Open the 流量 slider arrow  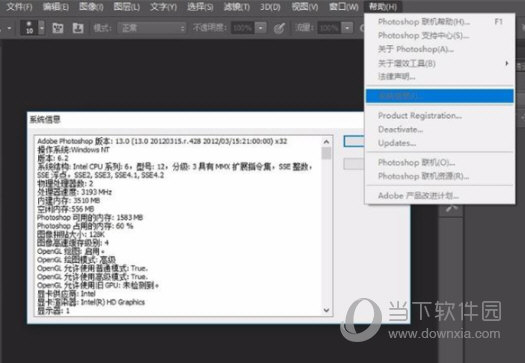coord(347,28)
